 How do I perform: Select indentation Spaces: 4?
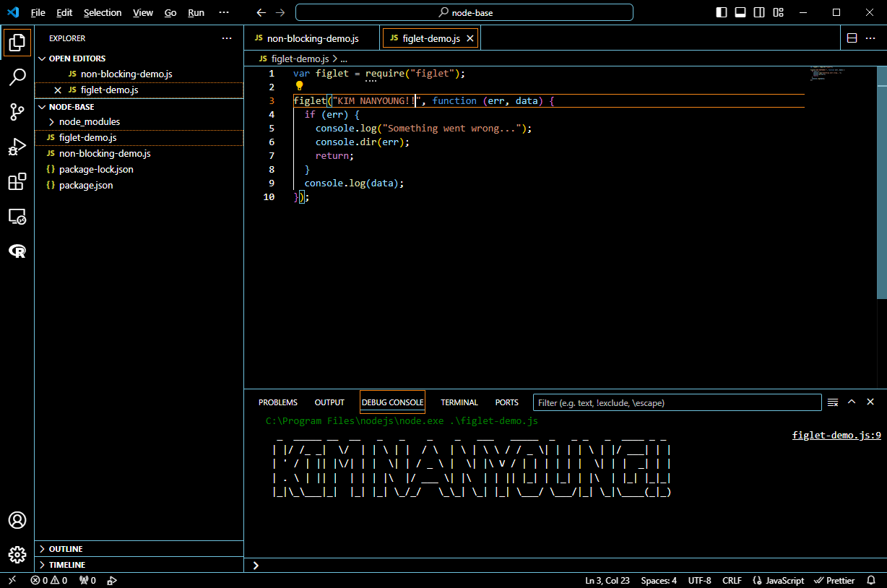click(x=659, y=580)
